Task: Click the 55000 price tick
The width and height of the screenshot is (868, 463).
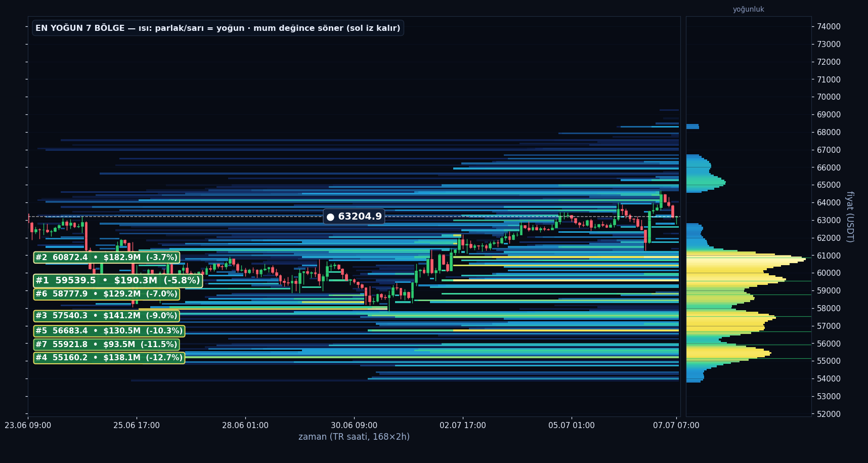Action: (829, 361)
